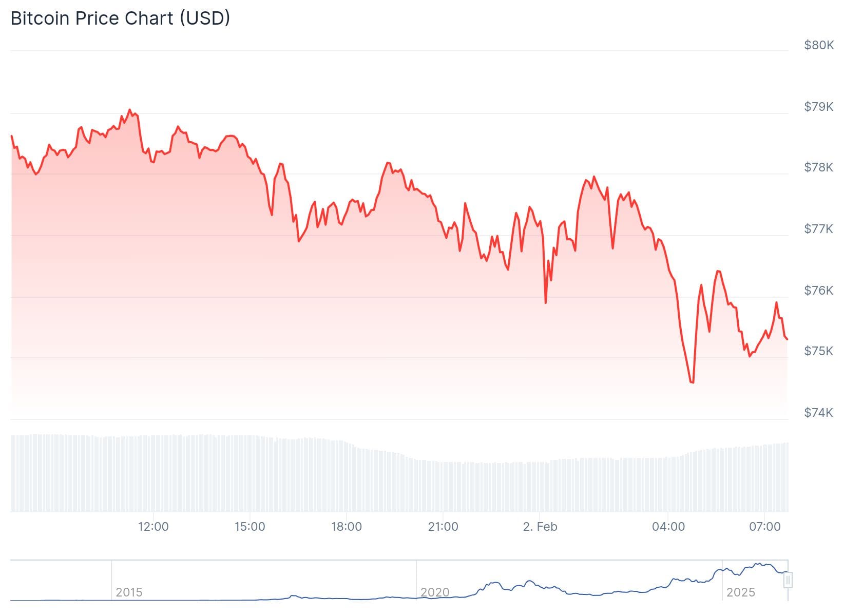Click the 21:00 time axis label
The height and width of the screenshot is (616, 844).
[x=443, y=527]
